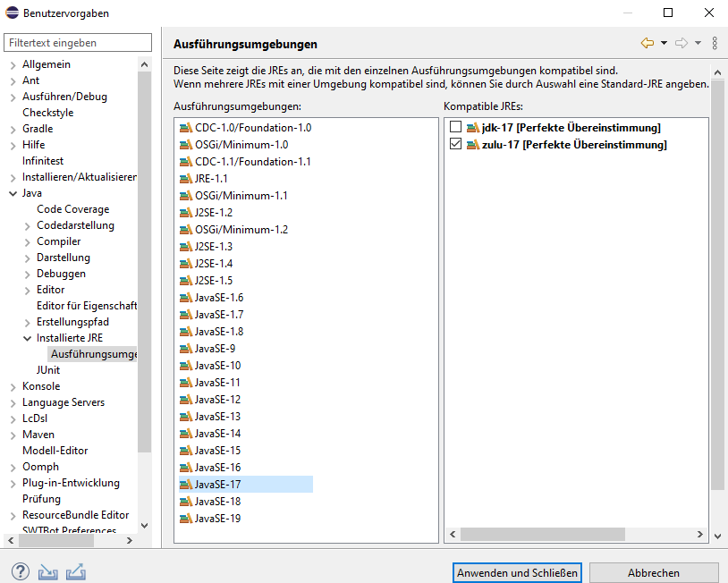Expand the Compiler node

click(x=28, y=242)
